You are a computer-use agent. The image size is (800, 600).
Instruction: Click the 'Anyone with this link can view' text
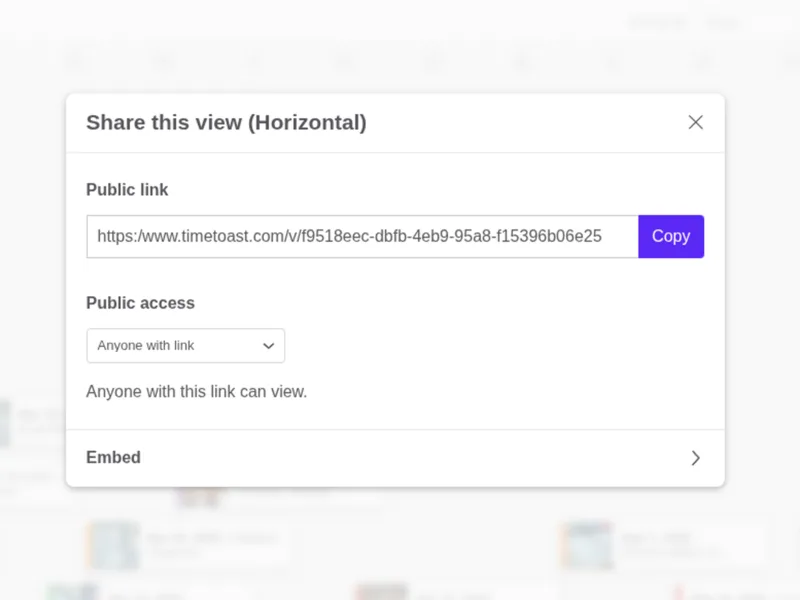point(197,391)
